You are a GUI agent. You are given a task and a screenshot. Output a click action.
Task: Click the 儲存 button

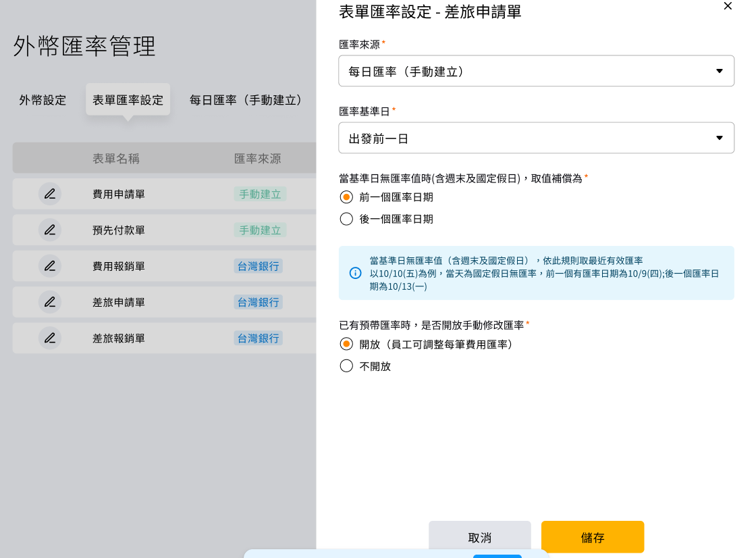[593, 537]
